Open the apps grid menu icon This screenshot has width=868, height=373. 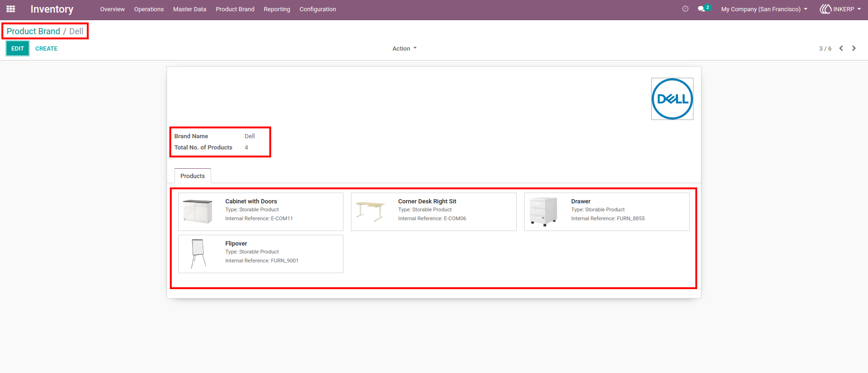(x=11, y=9)
